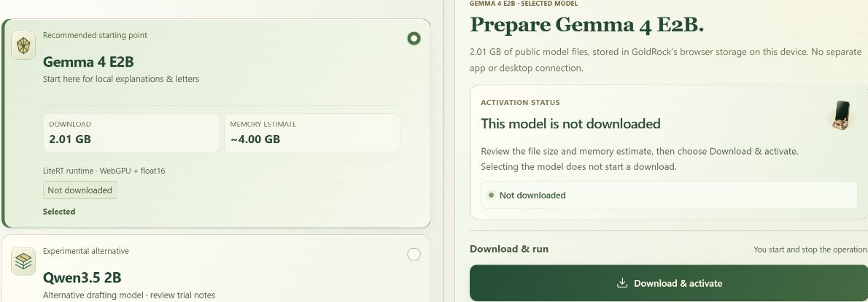
Task: Select the Qwen3.5 2B radio button
Action: 414,255
